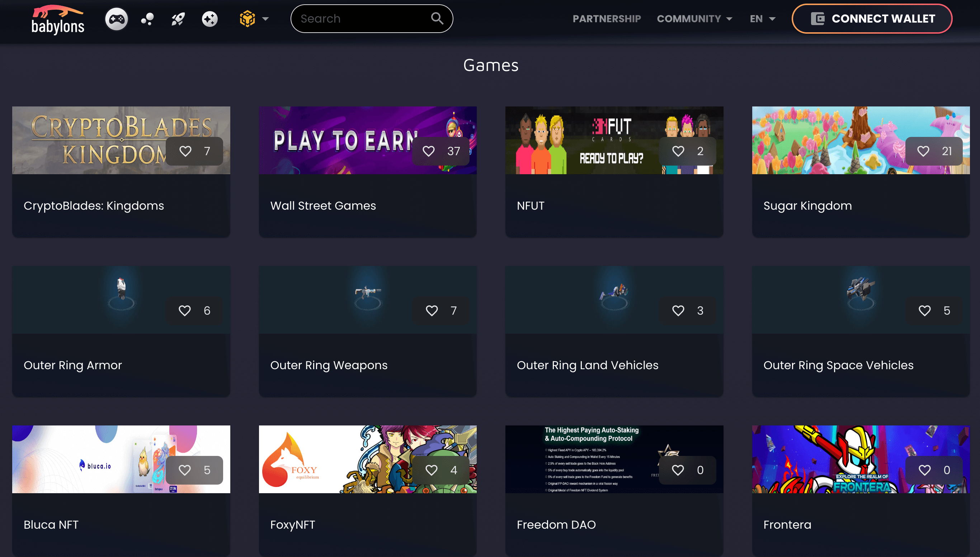Open the Outer Ring Weapons title

pyautogui.click(x=329, y=365)
